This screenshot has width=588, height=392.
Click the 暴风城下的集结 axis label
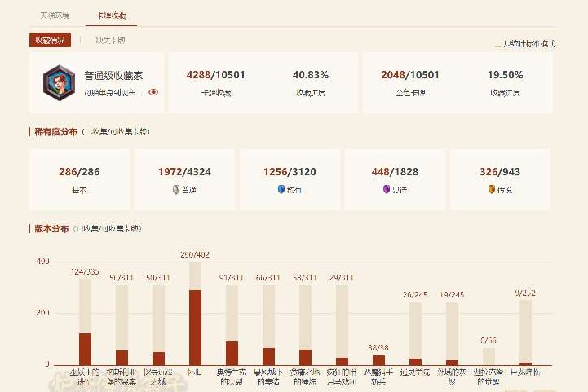coord(268,377)
